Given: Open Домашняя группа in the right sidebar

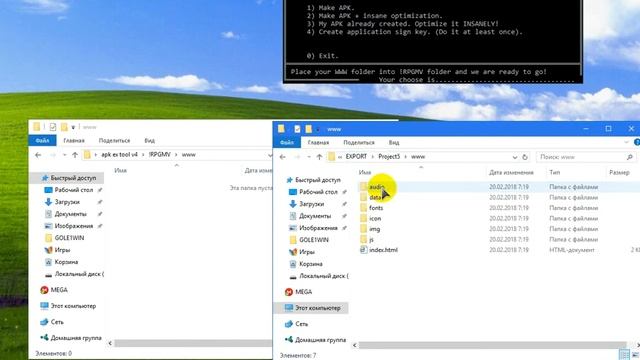Looking at the screenshot, I should pos(316,340).
